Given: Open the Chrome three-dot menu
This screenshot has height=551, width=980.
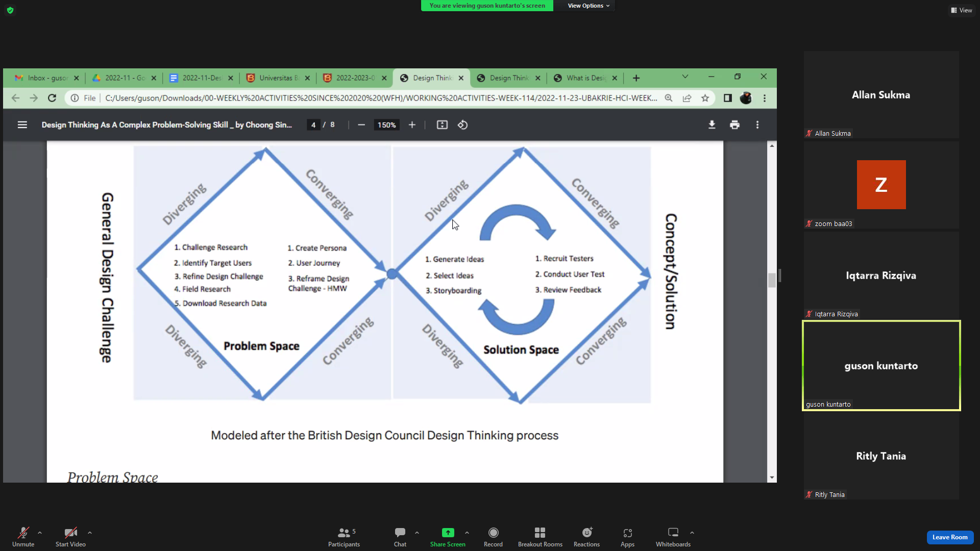Looking at the screenshot, I should (x=765, y=98).
